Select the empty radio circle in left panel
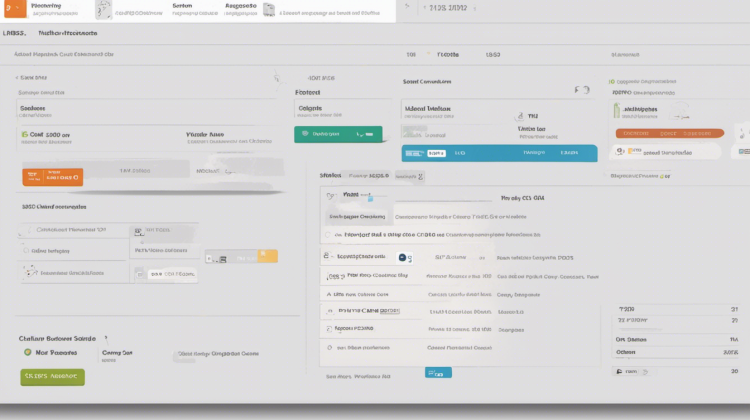This screenshot has width=750, height=420. click(x=26, y=251)
